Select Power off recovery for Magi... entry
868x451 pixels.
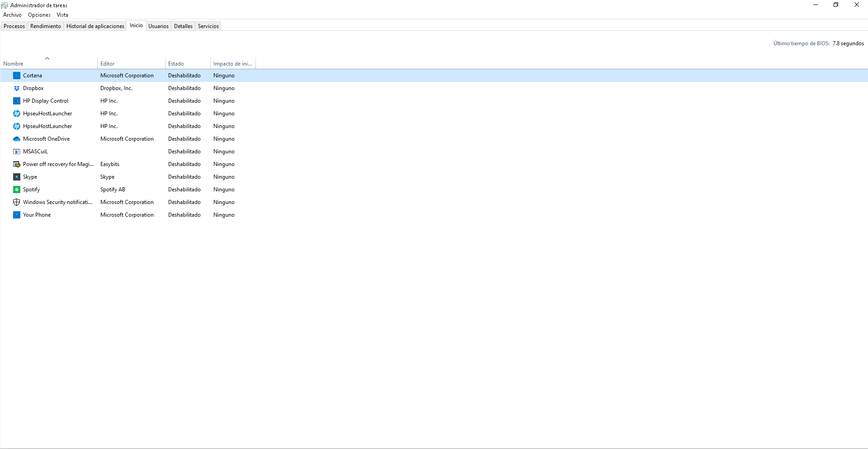coord(58,164)
